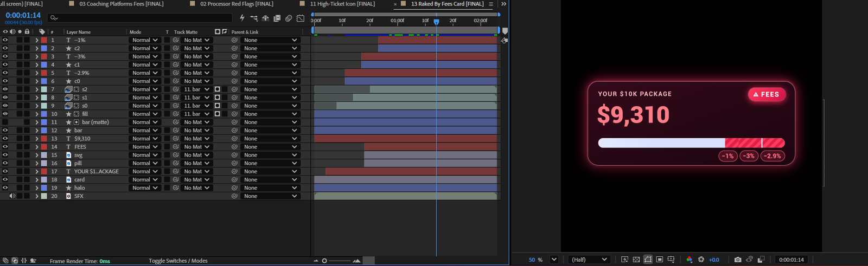Open the Show Channel color management icon

pos(690,259)
